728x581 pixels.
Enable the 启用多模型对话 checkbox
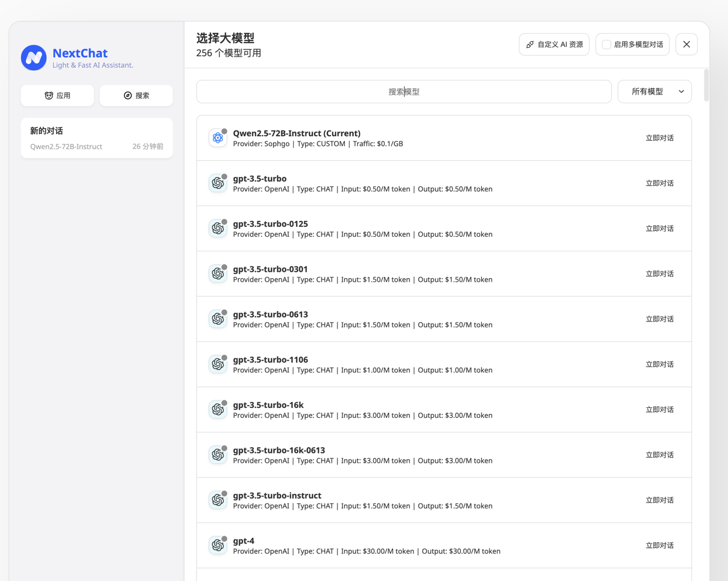[606, 44]
